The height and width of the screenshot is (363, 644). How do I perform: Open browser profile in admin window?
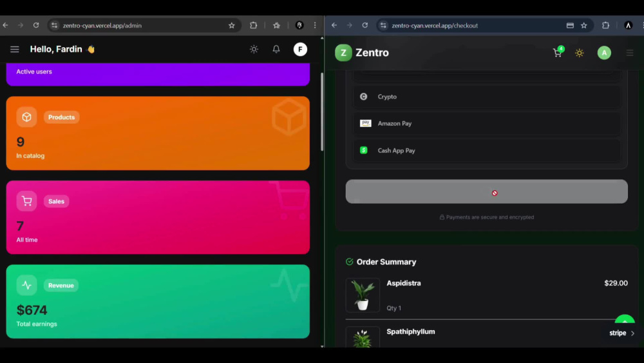(x=299, y=26)
